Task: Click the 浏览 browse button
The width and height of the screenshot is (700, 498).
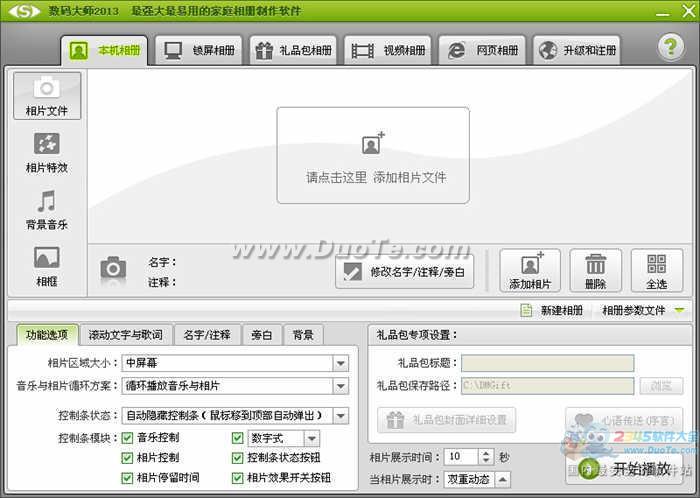Action: tap(661, 386)
